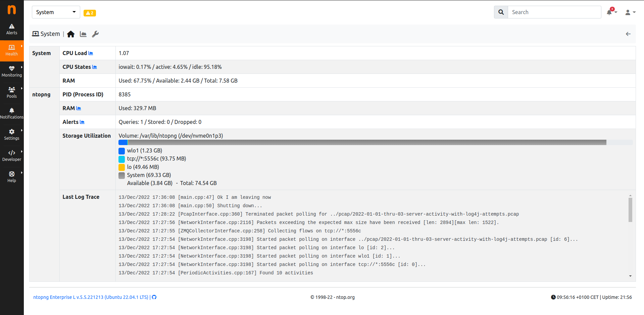Click the 'iowait: 0.17%' CPU States value
This screenshot has height=315, width=644.
[170, 67]
